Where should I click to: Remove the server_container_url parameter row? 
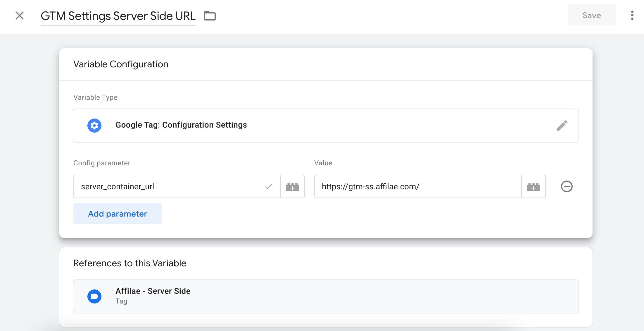[x=567, y=186]
